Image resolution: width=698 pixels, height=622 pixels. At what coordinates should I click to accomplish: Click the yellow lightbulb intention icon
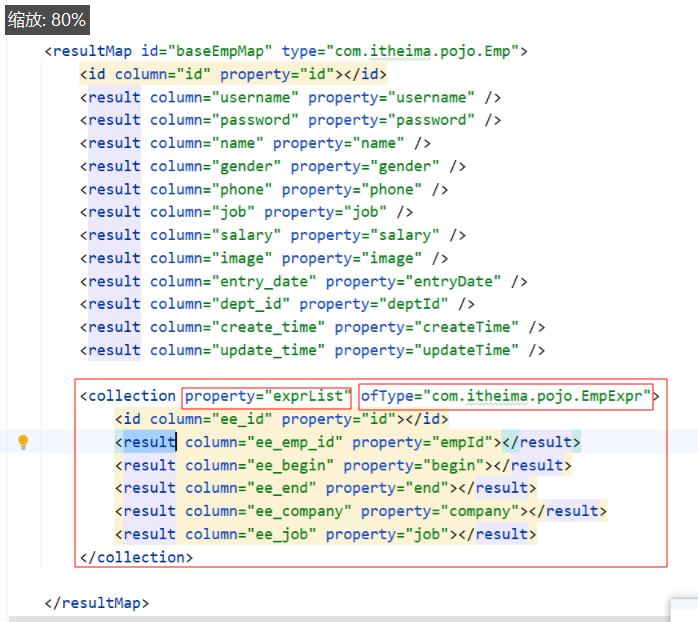pyautogui.click(x=23, y=442)
